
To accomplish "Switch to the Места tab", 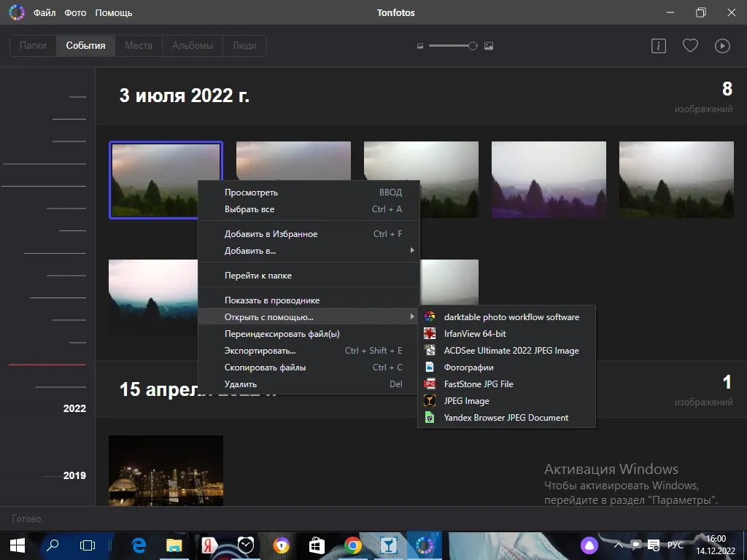I will pos(139,46).
